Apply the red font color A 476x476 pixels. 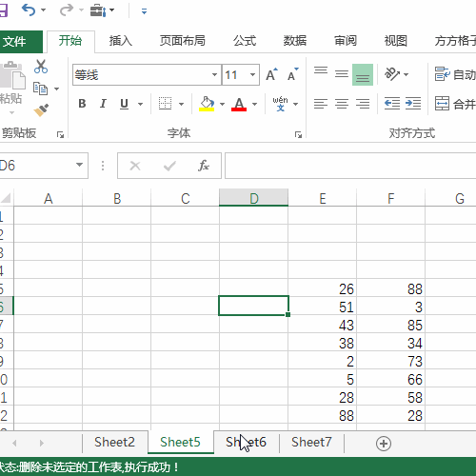click(x=239, y=104)
